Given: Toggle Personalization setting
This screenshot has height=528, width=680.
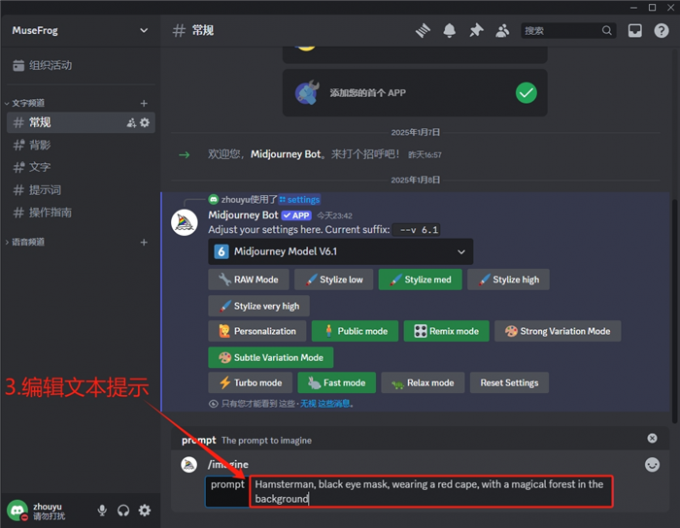Looking at the screenshot, I should pos(257,331).
